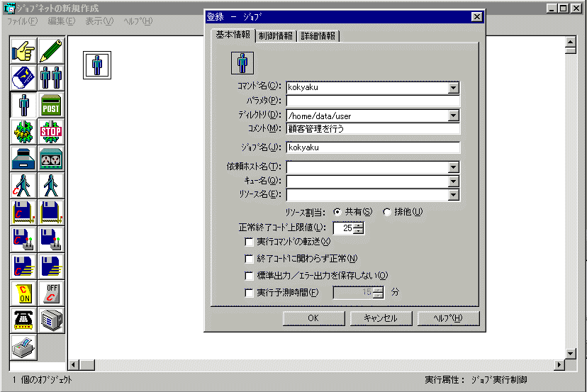Click the ジョブ名(J) field
This screenshot has height=392, width=587.
(x=373, y=147)
